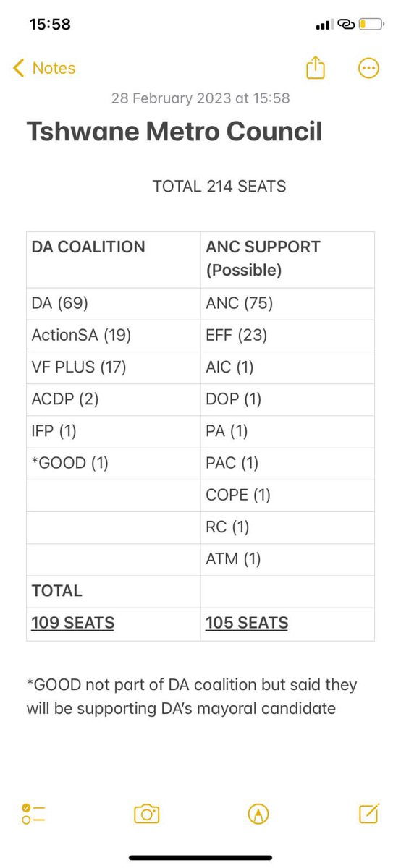
Task: Tap the back chevron beside Notes
Action: point(19,69)
